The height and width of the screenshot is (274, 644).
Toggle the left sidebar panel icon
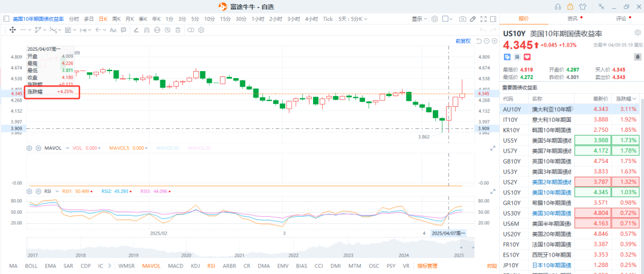click(x=6, y=19)
